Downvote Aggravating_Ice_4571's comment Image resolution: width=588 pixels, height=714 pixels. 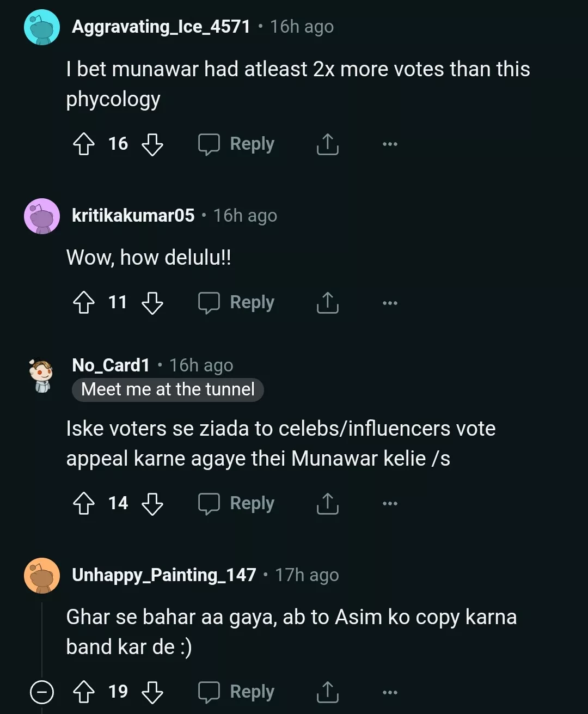(152, 144)
